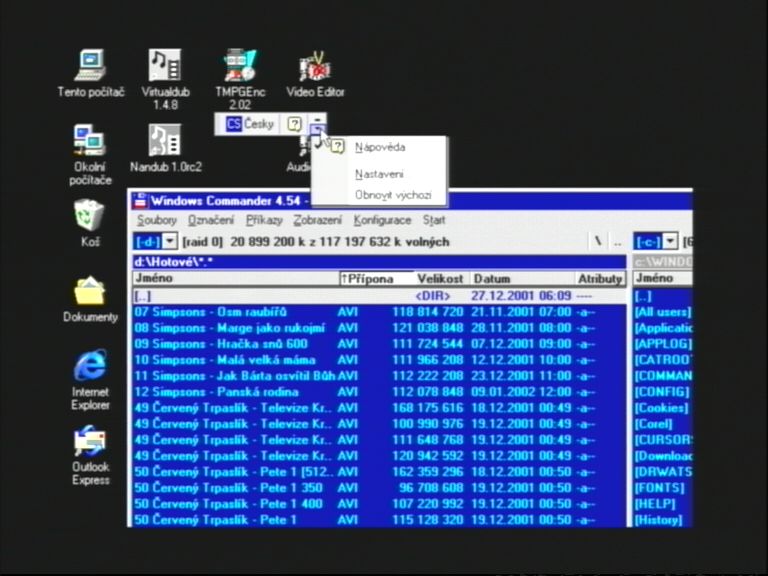Choose Nápověda in the popup menu
This screenshot has width=768, height=576.
tap(380, 147)
